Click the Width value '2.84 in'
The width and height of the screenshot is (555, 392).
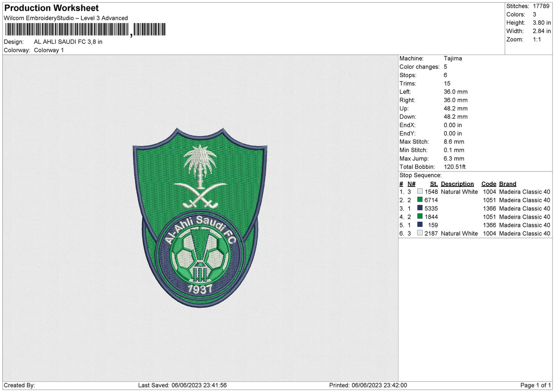tap(541, 31)
